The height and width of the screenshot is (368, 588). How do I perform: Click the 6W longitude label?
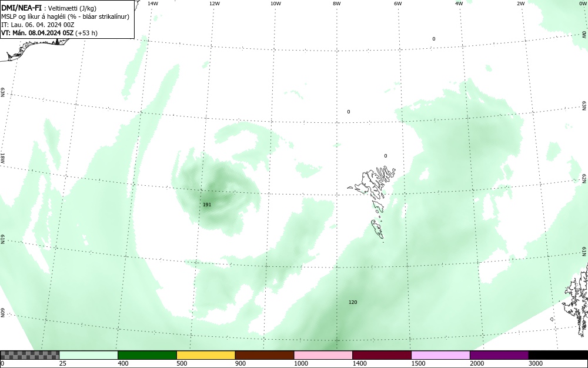[398, 4]
